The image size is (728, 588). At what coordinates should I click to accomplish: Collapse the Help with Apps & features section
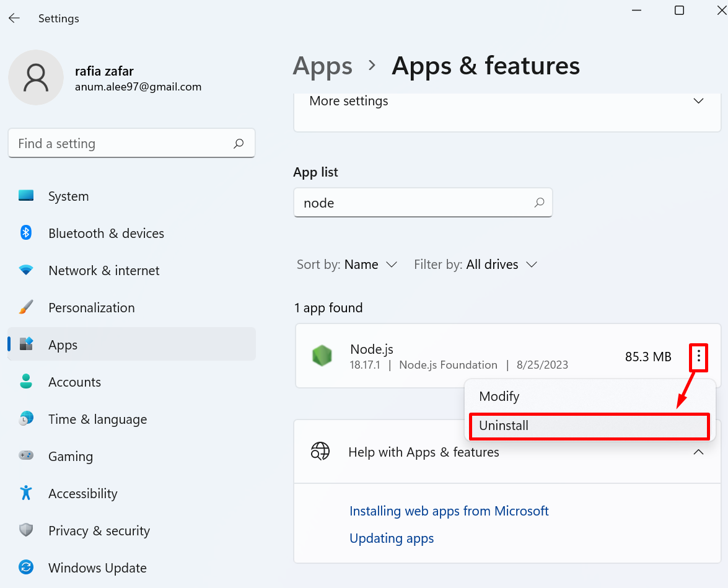698,452
